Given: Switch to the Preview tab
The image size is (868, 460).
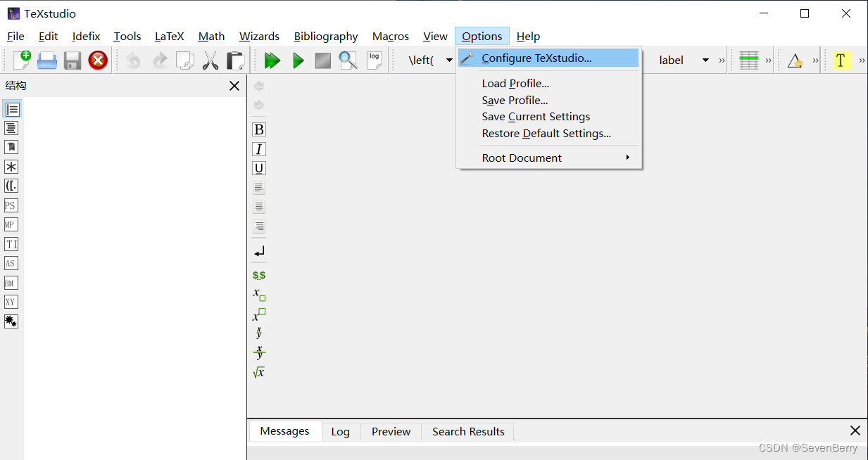Looking at the screenshot, I should point(391,431).
